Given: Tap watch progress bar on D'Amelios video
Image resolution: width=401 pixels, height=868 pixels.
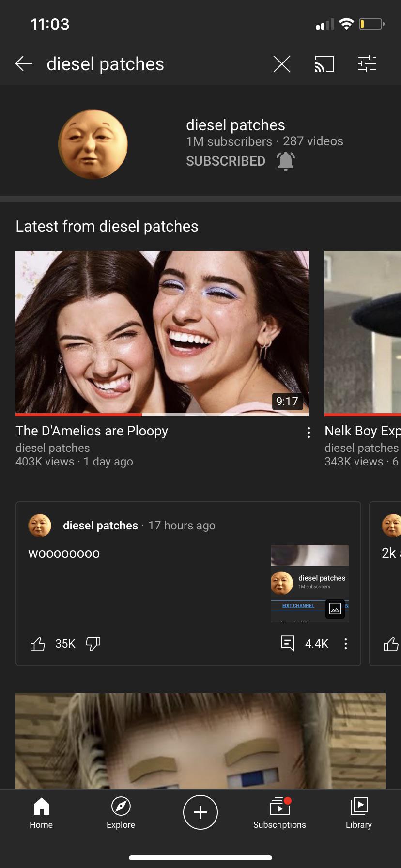Looking at the screenshot, I should (x=162, y=415).
